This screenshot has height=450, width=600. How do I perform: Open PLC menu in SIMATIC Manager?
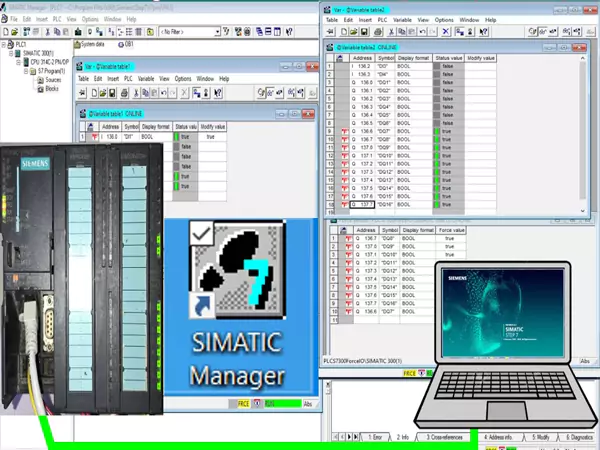(57, 19)
